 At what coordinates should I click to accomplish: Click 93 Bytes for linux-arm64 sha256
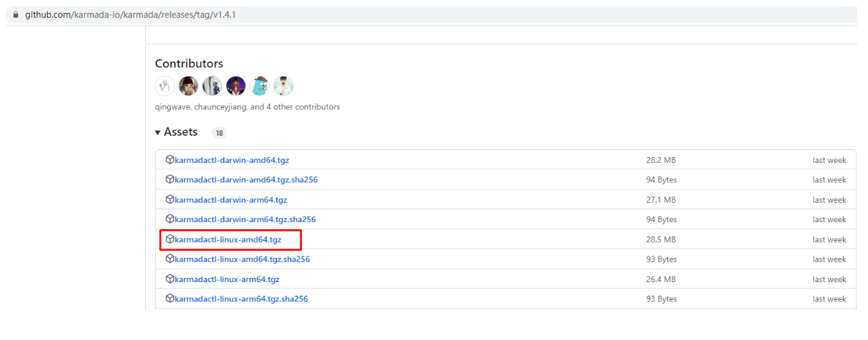tap(662, 299)
